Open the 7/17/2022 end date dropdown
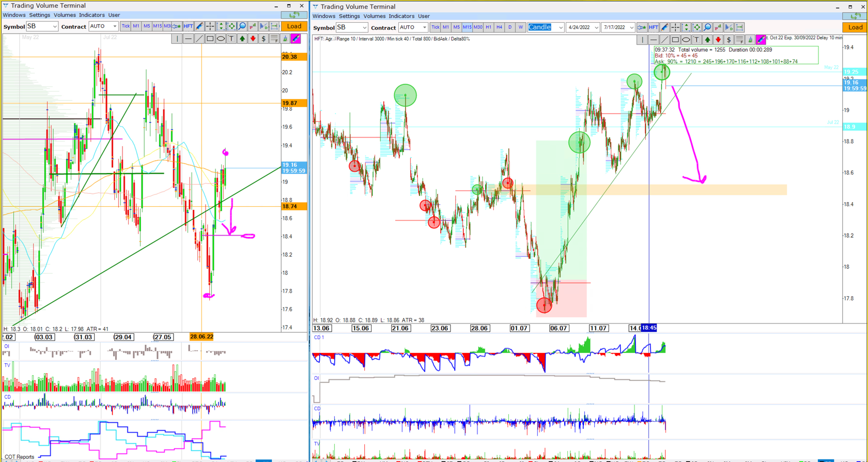The height and width of the screenshot is (462, 868). 631,27
